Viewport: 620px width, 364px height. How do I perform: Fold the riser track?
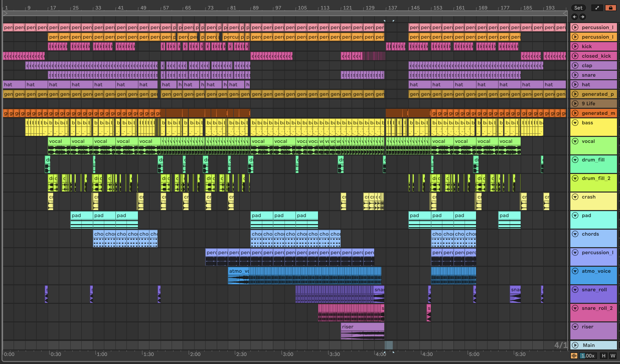[575, 327]
